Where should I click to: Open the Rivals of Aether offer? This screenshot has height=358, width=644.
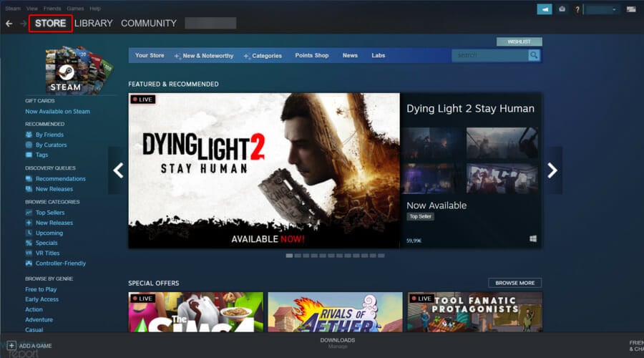pos(335,312)
